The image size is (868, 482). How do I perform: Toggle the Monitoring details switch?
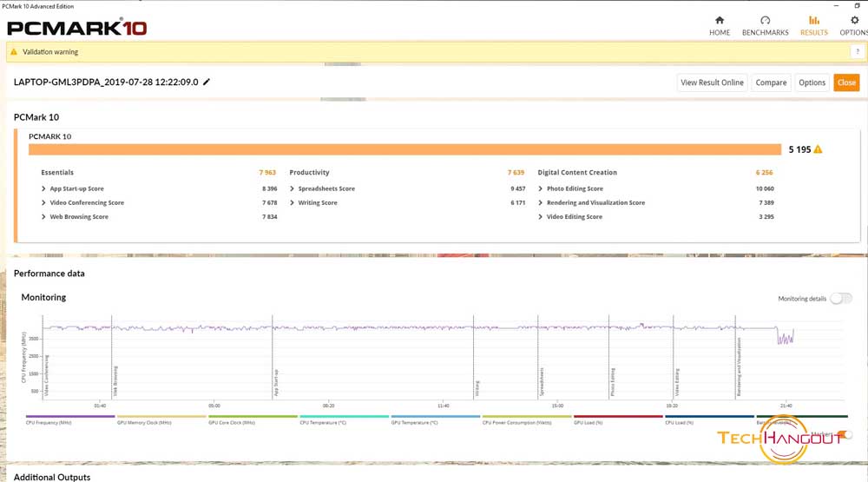coord(841,299)
